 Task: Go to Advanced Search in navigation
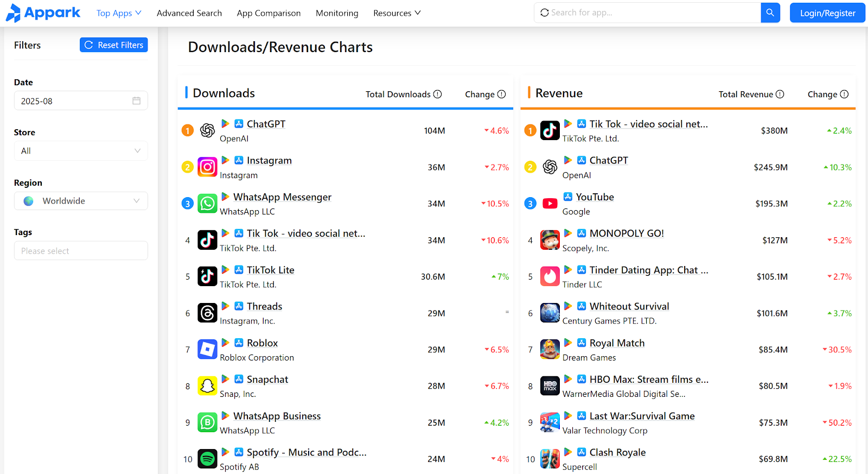[x=189, y=13]
